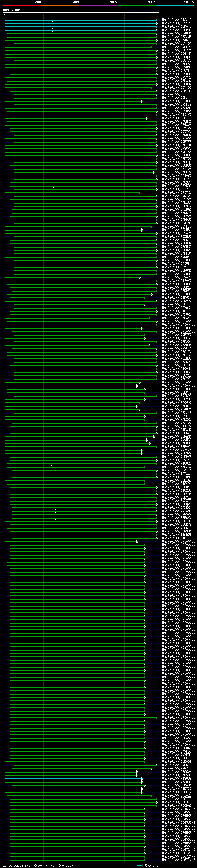
Task: Select the UniRef100_Q257V0 label
Action: click(177, 199)
